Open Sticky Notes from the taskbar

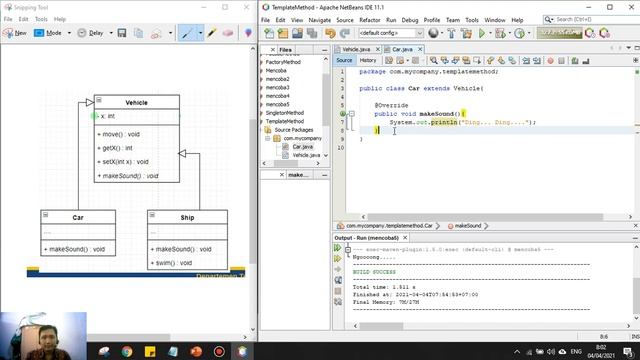[x=150, y=351]
